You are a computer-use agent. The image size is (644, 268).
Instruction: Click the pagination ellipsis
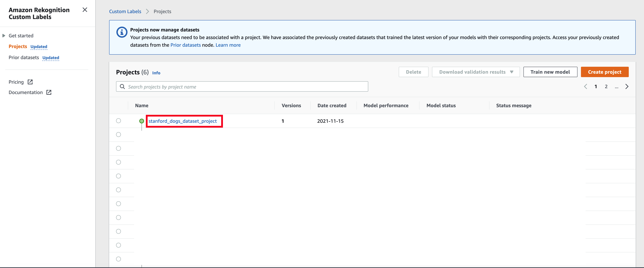coord(616,87)
